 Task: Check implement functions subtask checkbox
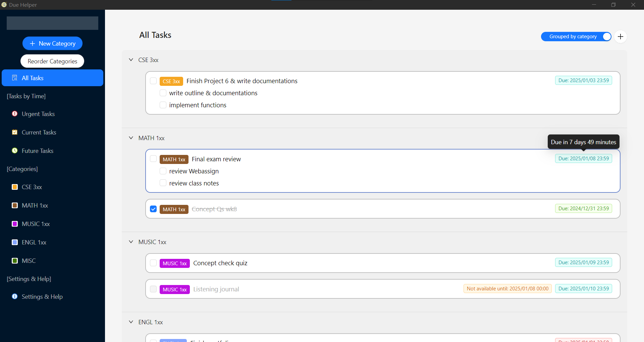pyautogui.click(x=163, y=105)
